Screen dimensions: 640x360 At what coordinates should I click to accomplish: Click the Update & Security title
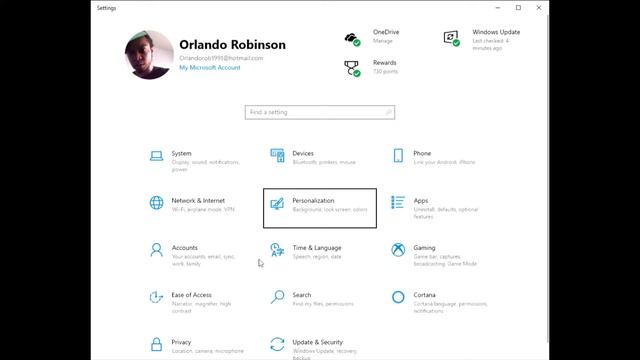point(318,342)
